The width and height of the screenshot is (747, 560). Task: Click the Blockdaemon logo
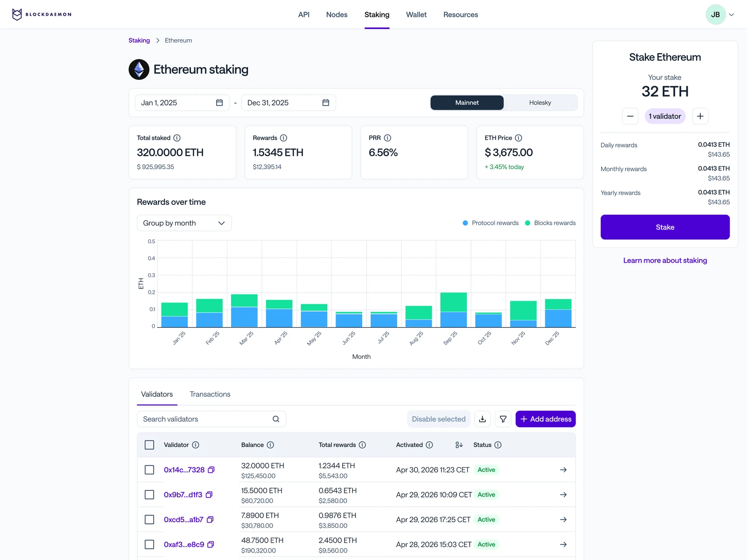click(42, 14)
